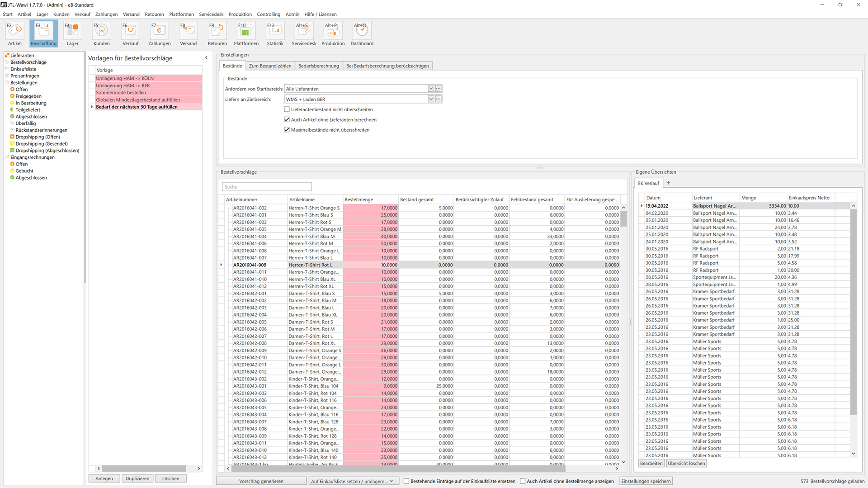Open the Anfordern von Startbereich dropdown

[430, 89]
